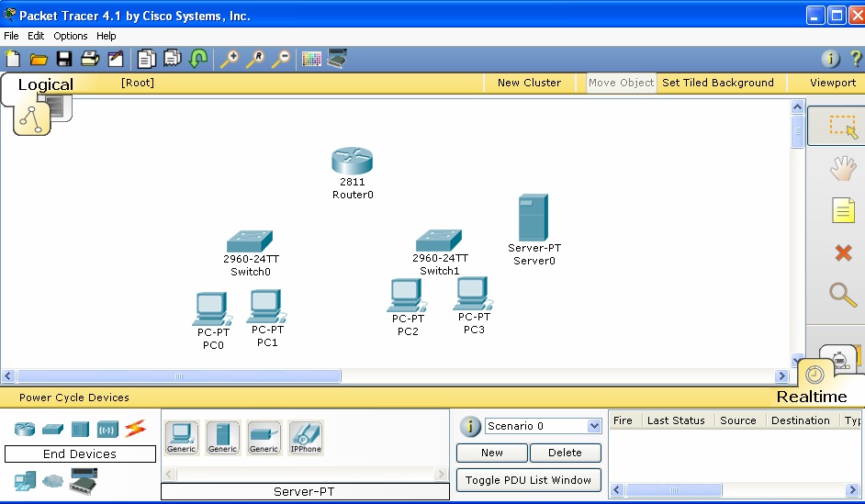The image size is (865, 504).
Task: Select Router0 on the workspace
Action: pos(353,161)
